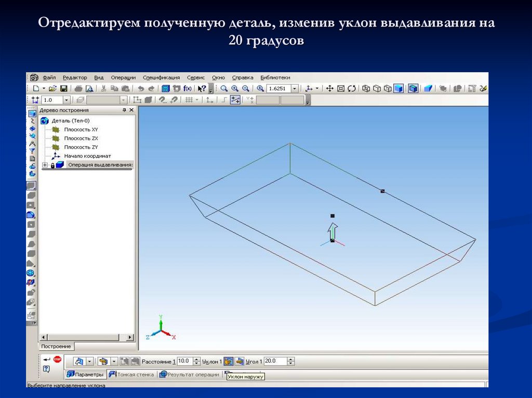The width and height of the screenshot is (532, 398).
Task: Click the zoom out magnifier icon
Action: 246,89
